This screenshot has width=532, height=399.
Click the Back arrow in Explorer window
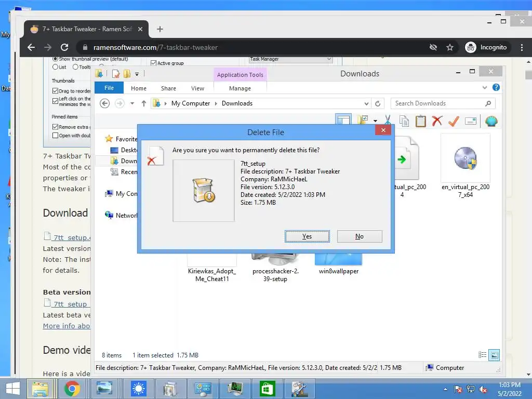pos(105,103)
